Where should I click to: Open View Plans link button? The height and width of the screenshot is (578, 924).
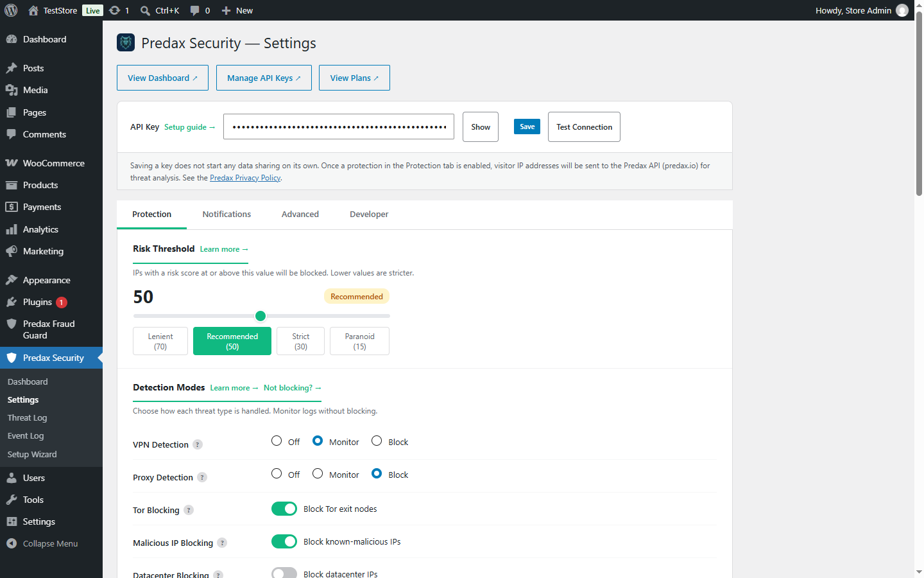point(354,78)
